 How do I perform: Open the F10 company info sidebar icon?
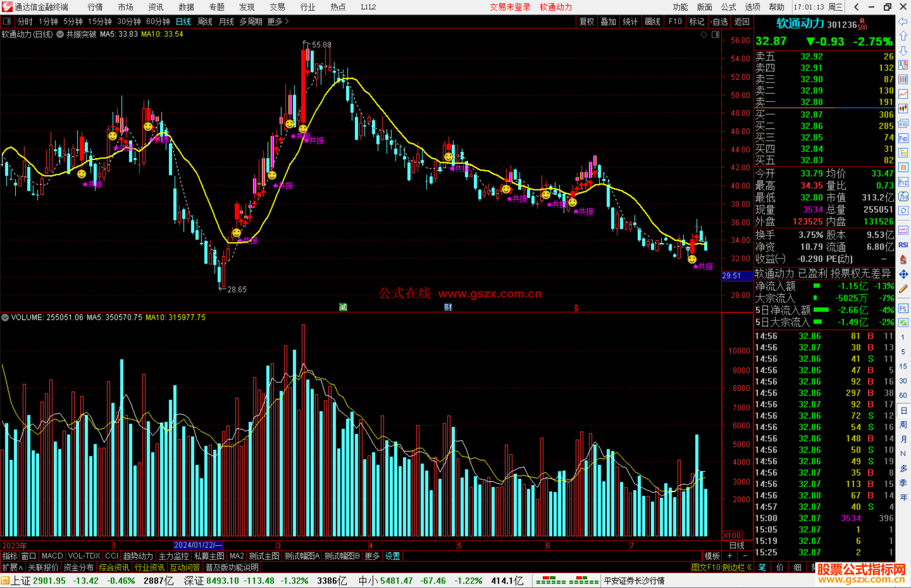tap(903, 138)
